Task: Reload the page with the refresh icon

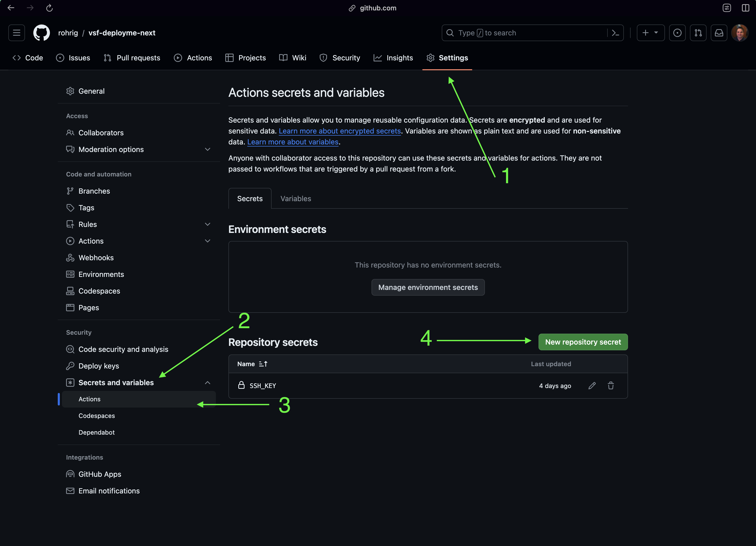Action: (x=49, y=8)
